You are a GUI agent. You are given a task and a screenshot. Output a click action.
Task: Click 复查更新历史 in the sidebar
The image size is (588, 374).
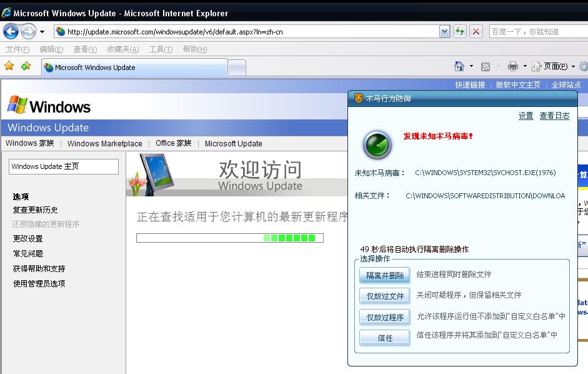35,210
